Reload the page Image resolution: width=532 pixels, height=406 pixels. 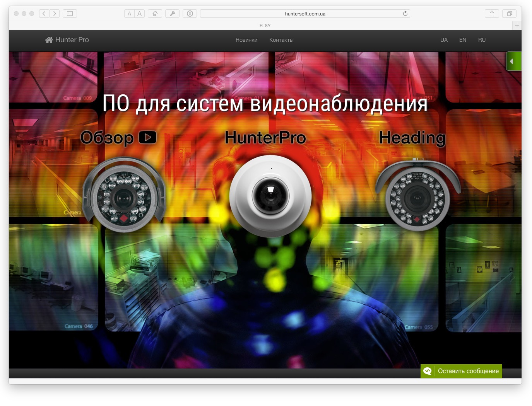(x=405, y=14)
